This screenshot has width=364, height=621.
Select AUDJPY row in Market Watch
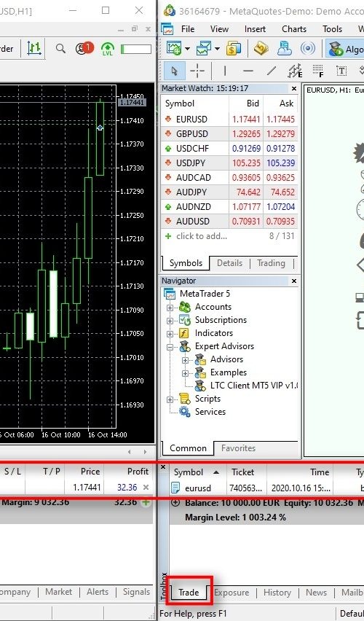point(229,192)
